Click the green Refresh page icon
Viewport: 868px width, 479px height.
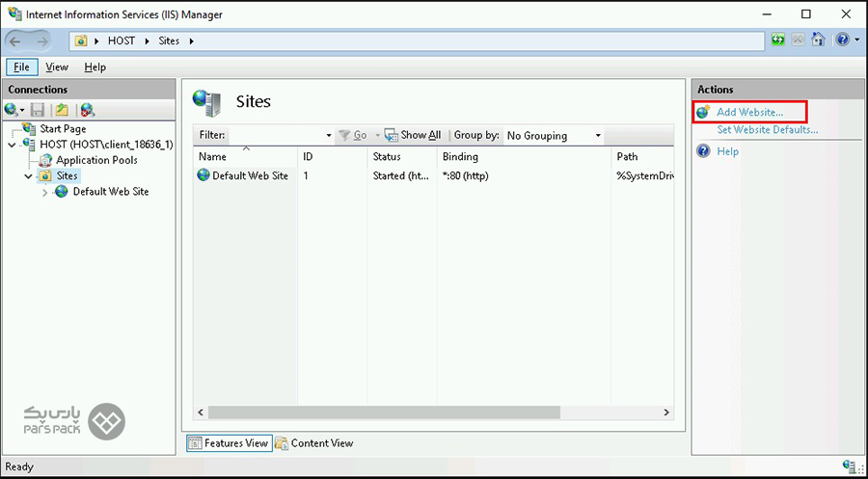click(x=778, y=40)
